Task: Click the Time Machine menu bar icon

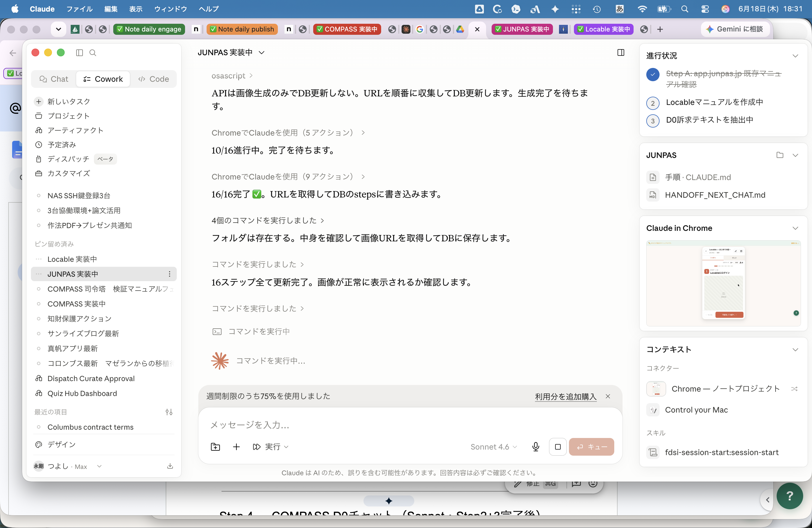Action: tap(596, 9)
